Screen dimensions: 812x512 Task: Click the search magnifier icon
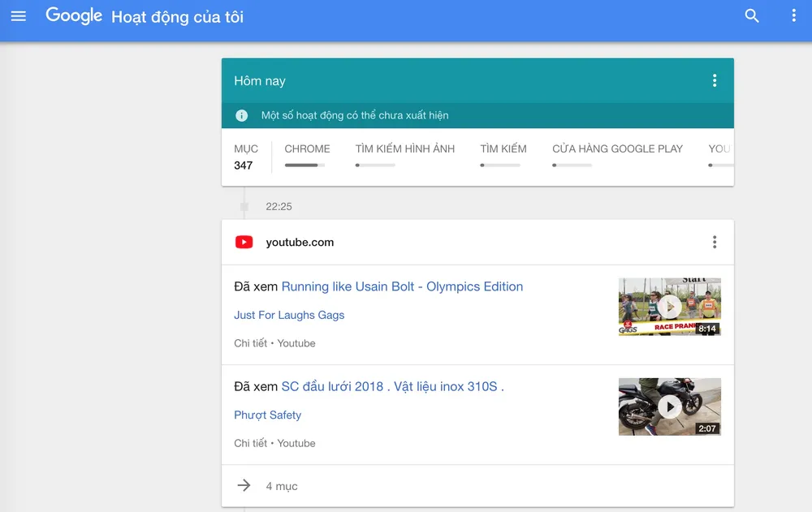pyautogui.click(x=752, y=16)
